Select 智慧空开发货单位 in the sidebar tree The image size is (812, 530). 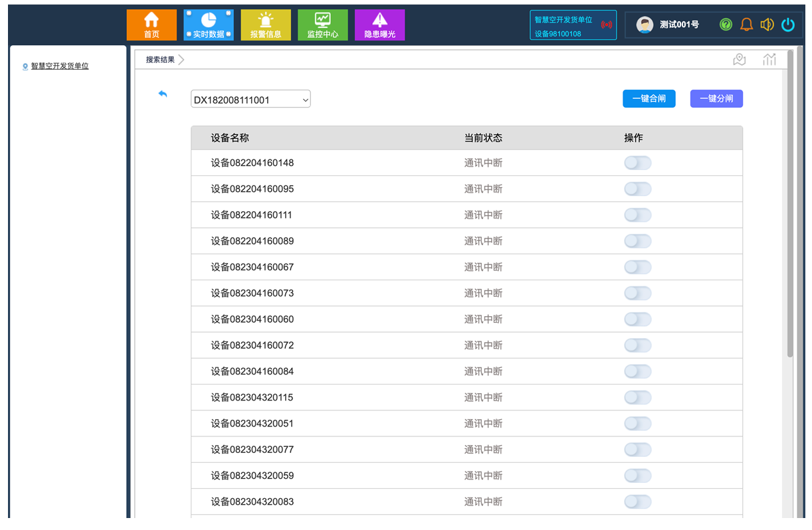(x=60, y=66)
